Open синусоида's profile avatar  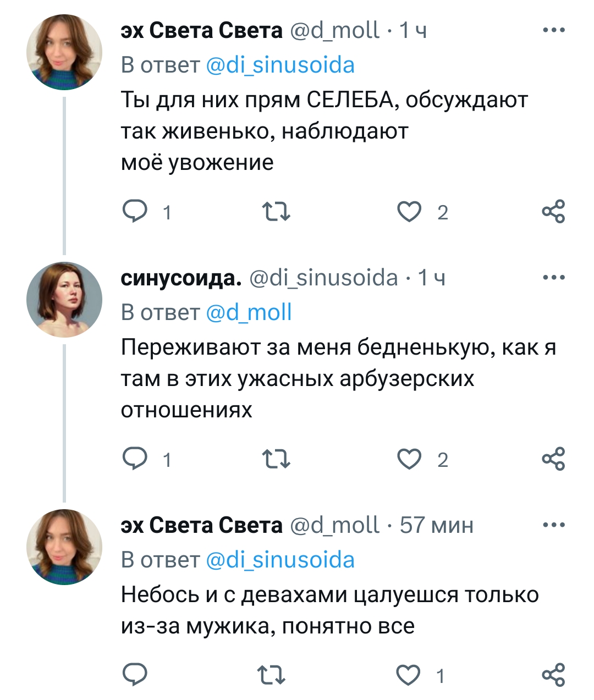pos(64,300)
